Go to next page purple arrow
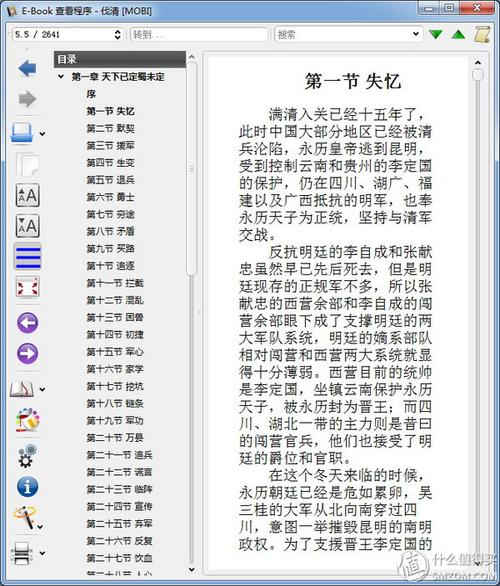The width and height of the screenshot is (500, 586). point(28,353)
